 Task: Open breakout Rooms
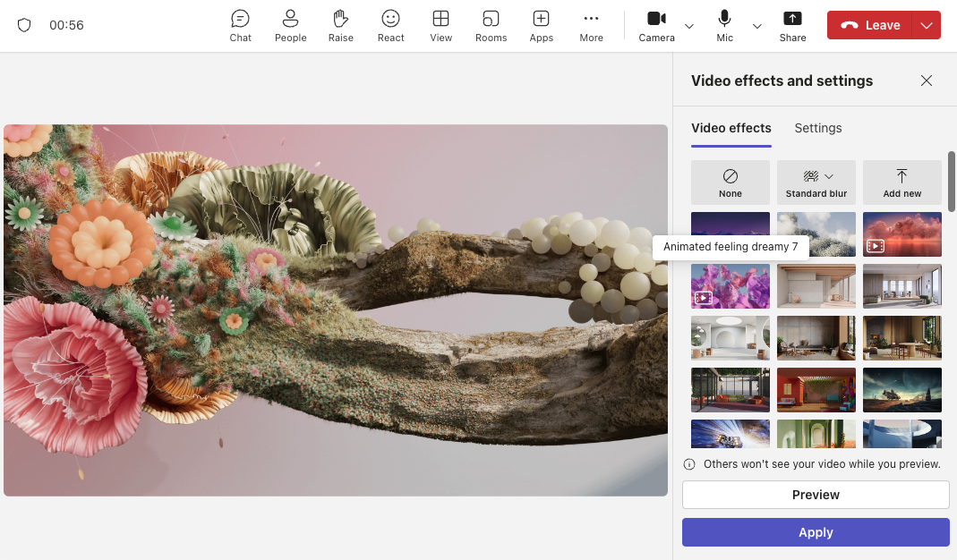click(491, 26)
